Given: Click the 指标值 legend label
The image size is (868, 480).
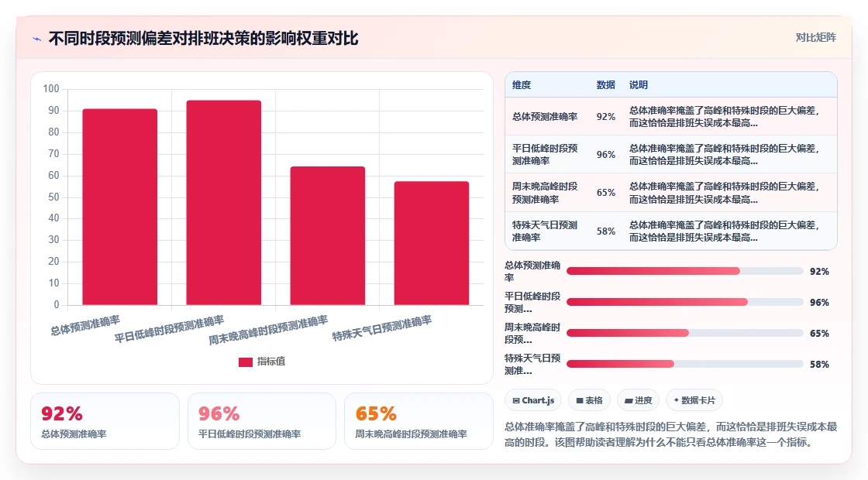Looking at the screenshot, I should [x=271, y=362].
